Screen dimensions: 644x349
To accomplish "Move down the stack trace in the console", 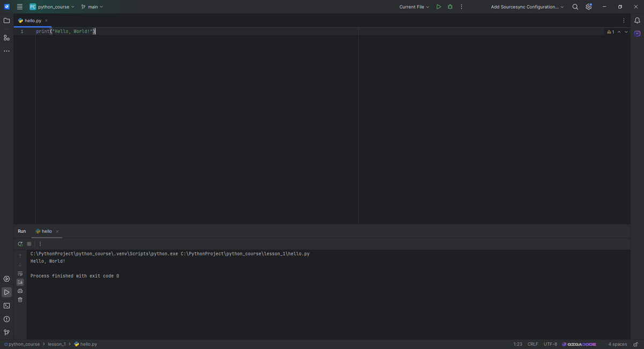I will [x=20, y=265].
